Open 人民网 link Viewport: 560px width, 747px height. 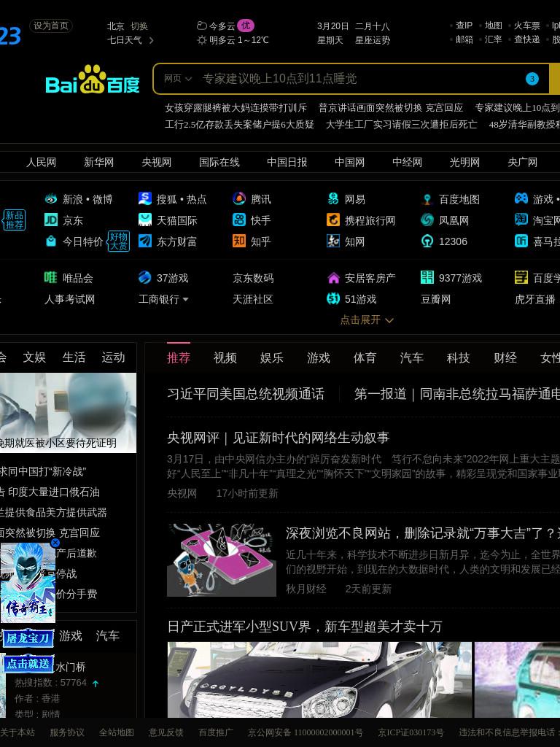(41, 163)
